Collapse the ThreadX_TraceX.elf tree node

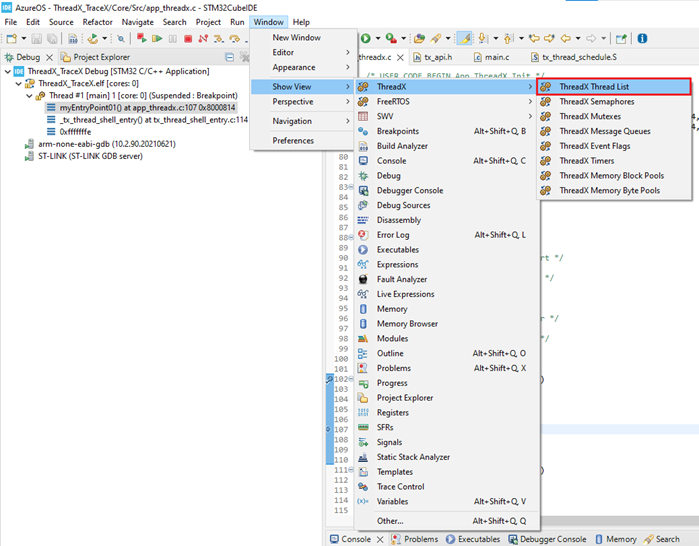coord(18,83)
